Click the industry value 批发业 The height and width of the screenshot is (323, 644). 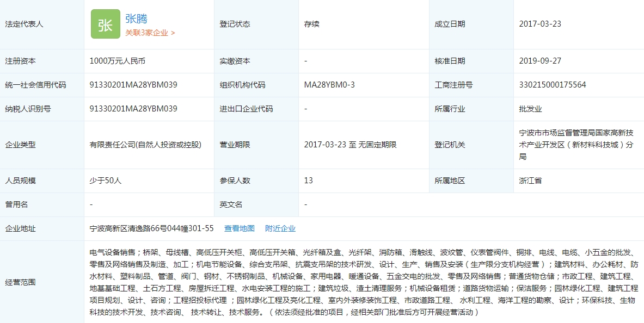pyautogui.click(x=531, y=109)
